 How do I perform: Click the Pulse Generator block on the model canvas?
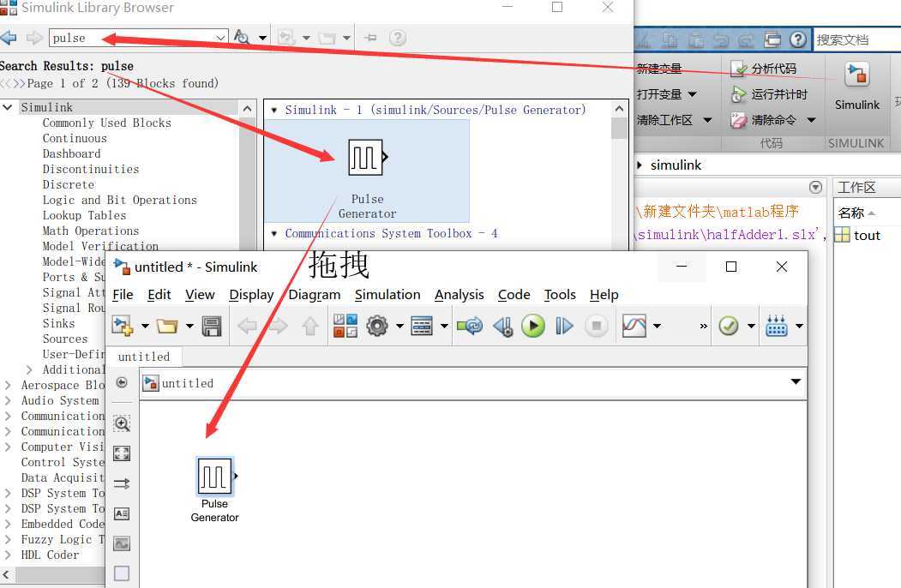click(214, 476)
